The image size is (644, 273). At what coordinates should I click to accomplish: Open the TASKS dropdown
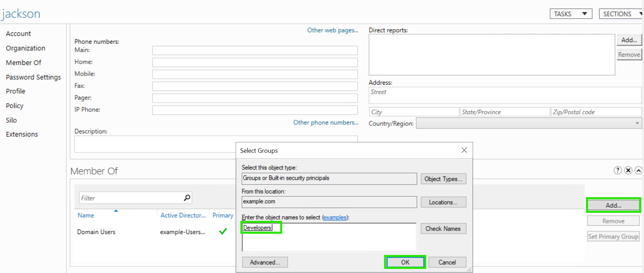point(571,14)
